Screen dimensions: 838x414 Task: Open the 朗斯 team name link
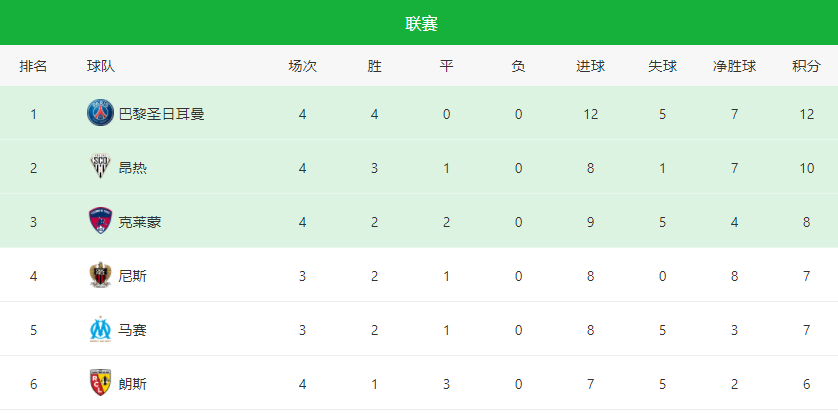[x=133, y=384]
